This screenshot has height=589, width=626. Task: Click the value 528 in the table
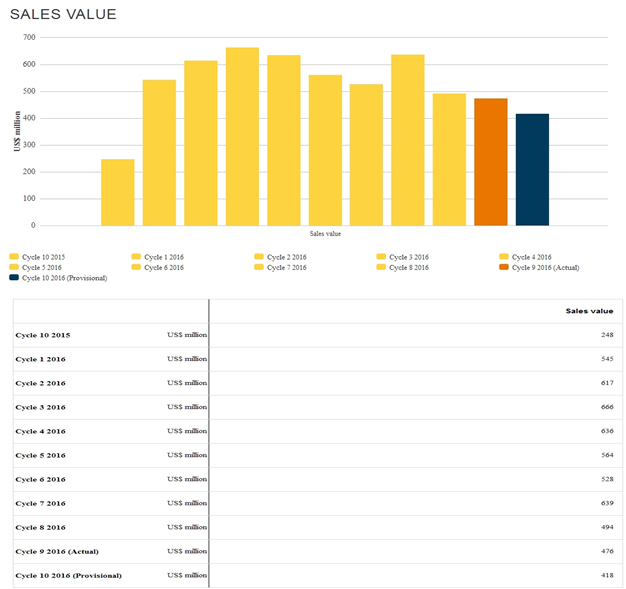pos(607,479)
